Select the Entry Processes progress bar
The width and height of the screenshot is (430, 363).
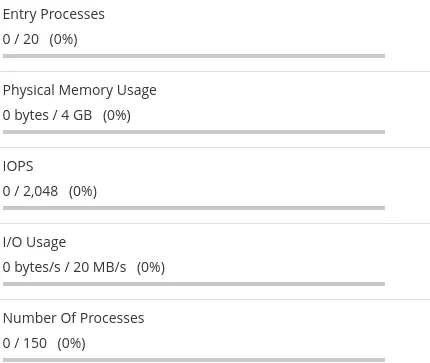pos(194,56)
